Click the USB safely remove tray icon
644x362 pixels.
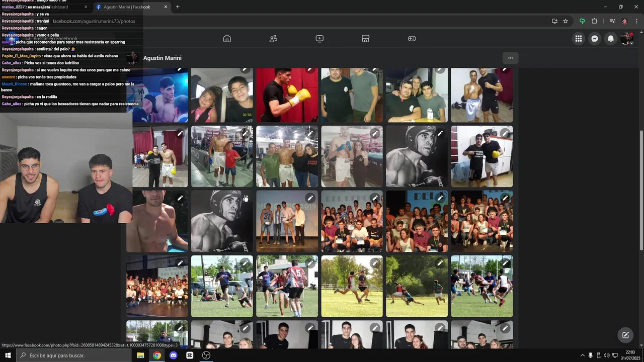click(x=598, y=355)
